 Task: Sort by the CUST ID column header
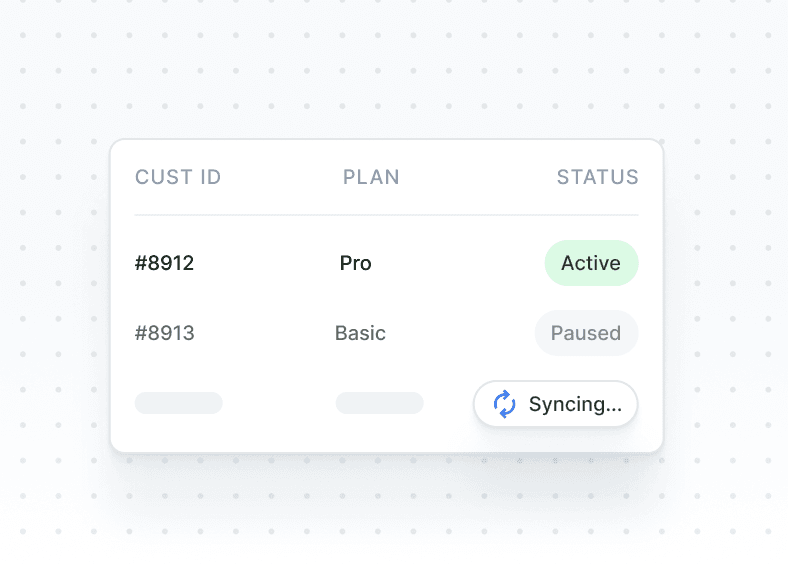pyautogui.click(x=178, y=178)
